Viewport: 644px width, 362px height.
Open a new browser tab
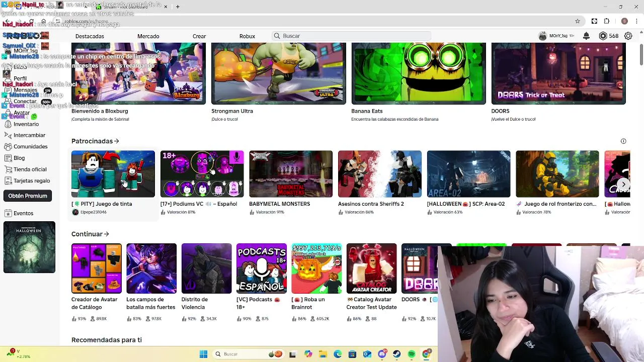pos(178,7)
